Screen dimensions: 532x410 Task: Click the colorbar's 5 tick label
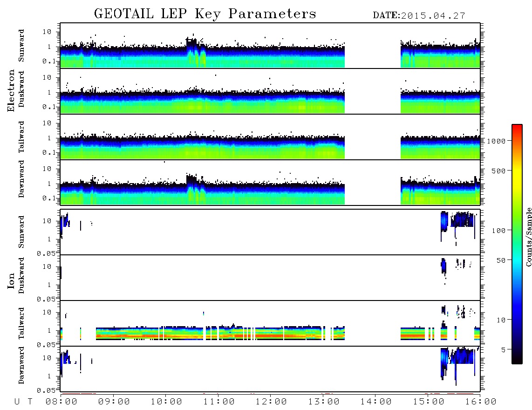pos(504,350)
